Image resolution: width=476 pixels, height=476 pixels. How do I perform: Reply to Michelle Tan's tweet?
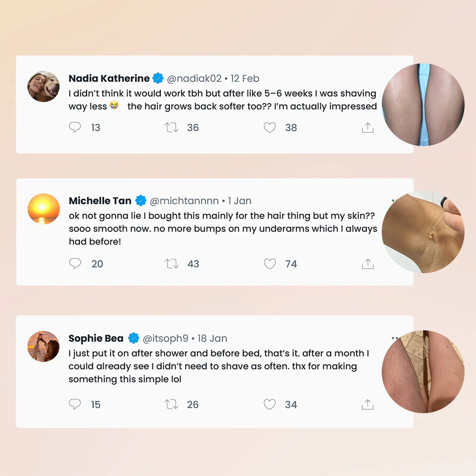click(75, 264)
